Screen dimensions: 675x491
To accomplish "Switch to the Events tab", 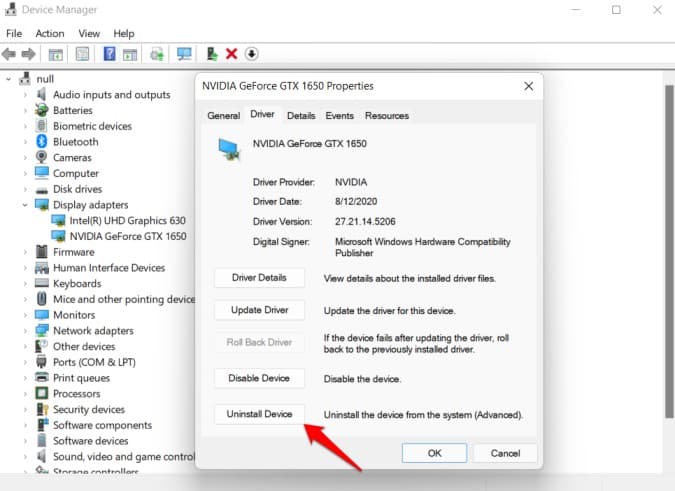I will (339, 115).
